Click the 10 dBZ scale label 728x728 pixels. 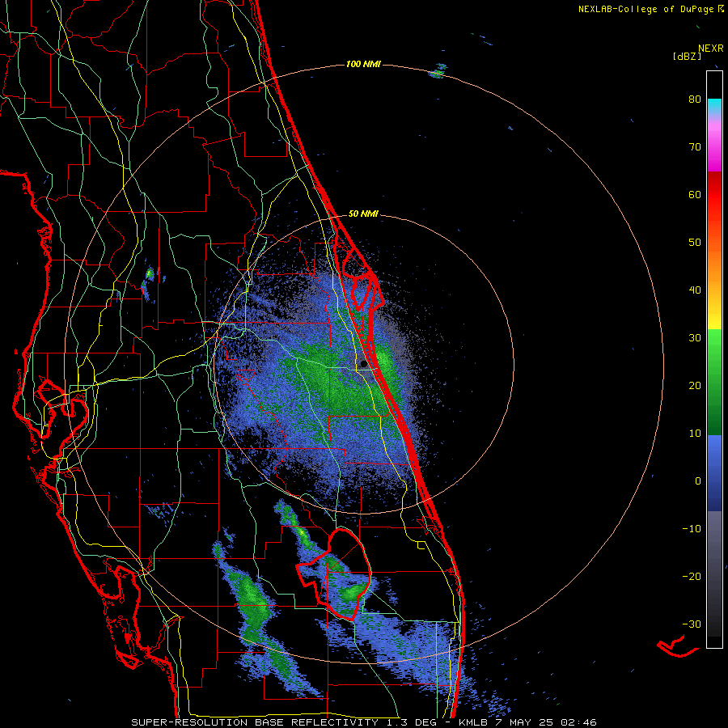[x=695, y=434]
